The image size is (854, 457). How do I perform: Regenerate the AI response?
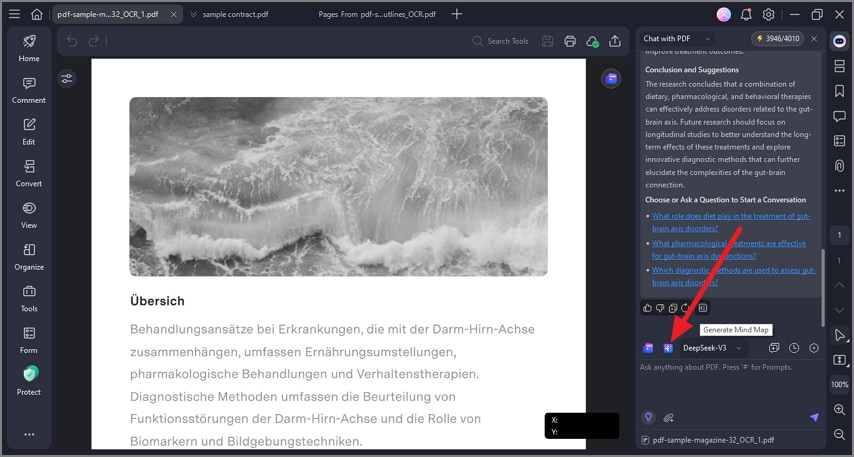(x=685, y=308)
